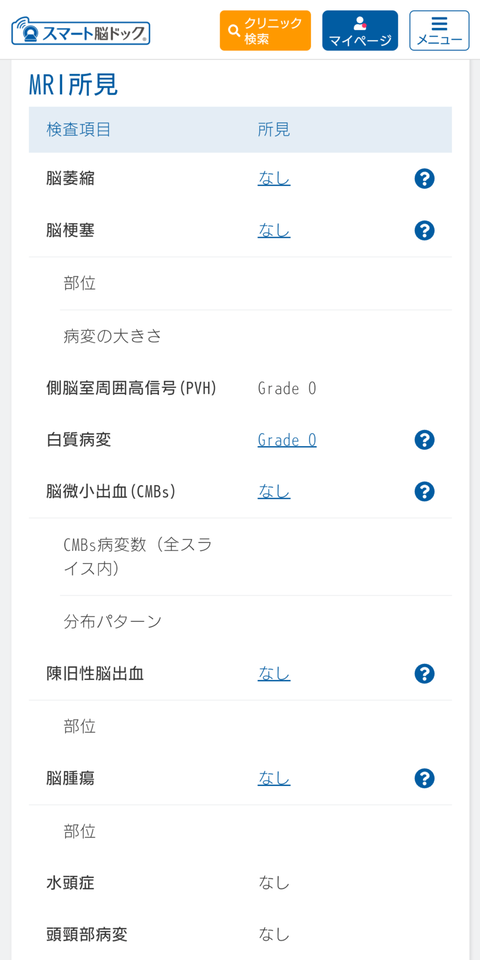Click なし link for 脳微小出血(CMBs)

(x=274, y=492)
